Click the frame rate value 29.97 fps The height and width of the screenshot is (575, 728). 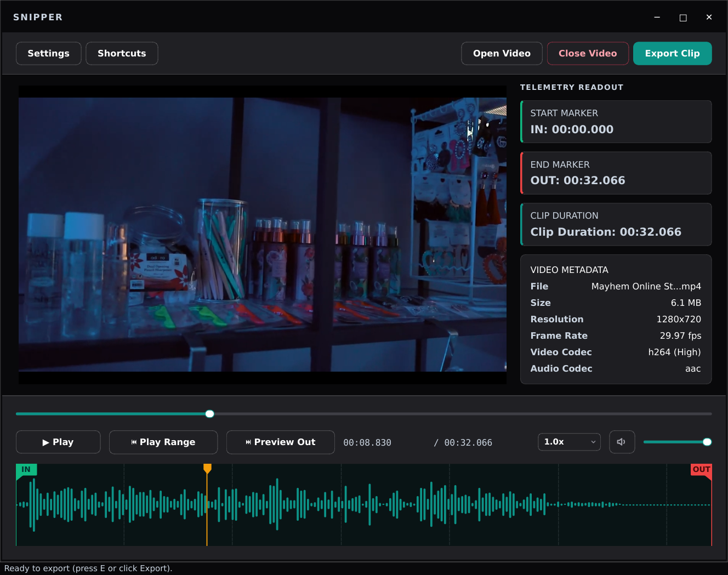(x=680, y=335)
